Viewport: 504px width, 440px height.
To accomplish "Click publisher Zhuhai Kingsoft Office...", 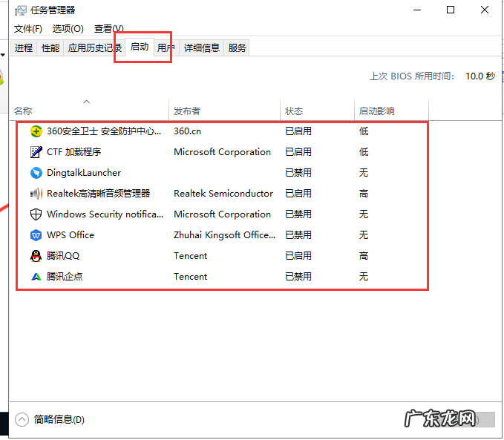I will pos(224,235).
